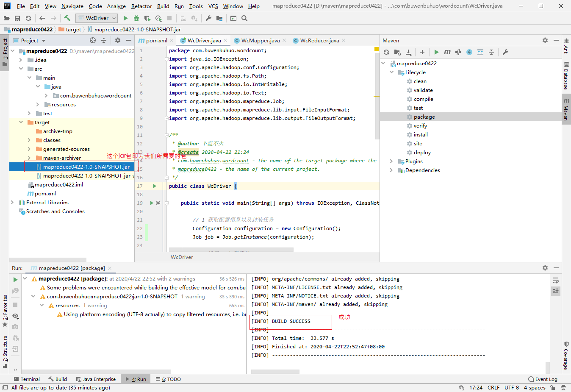Open Run panel eye view options
Viewport: 571px width, 392px height.
coord(15,316)
